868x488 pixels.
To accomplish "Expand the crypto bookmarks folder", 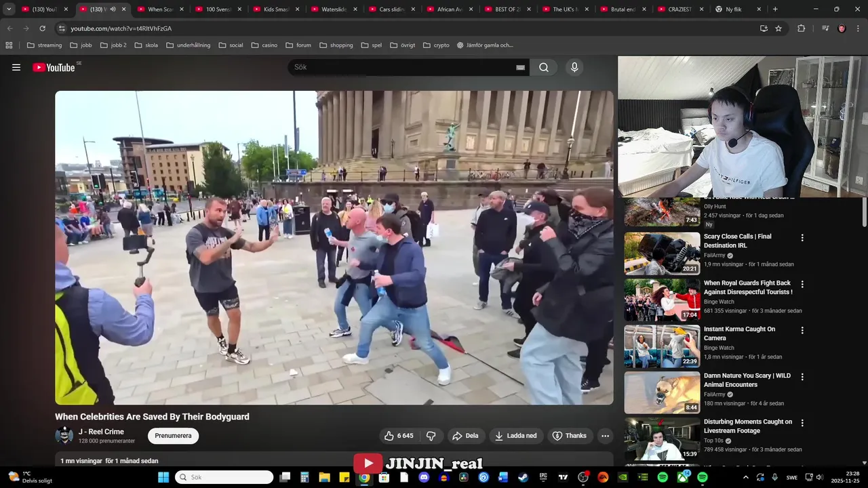I will tap(436, 45).
